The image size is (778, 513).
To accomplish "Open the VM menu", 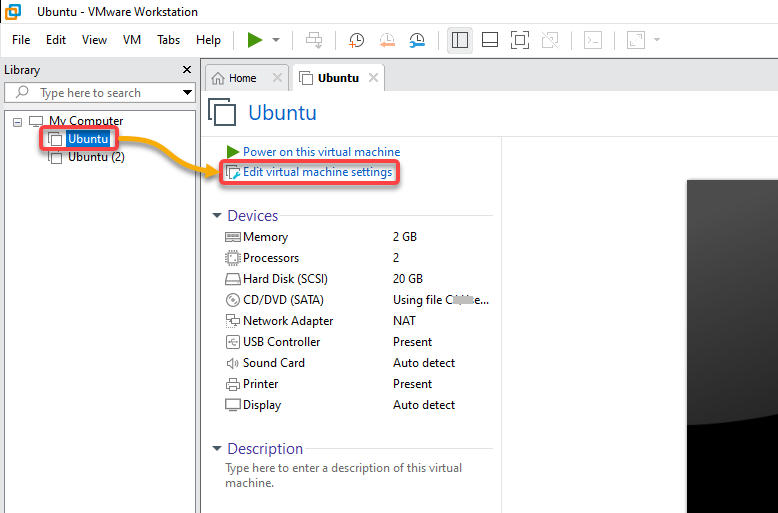I will [131, 40].
